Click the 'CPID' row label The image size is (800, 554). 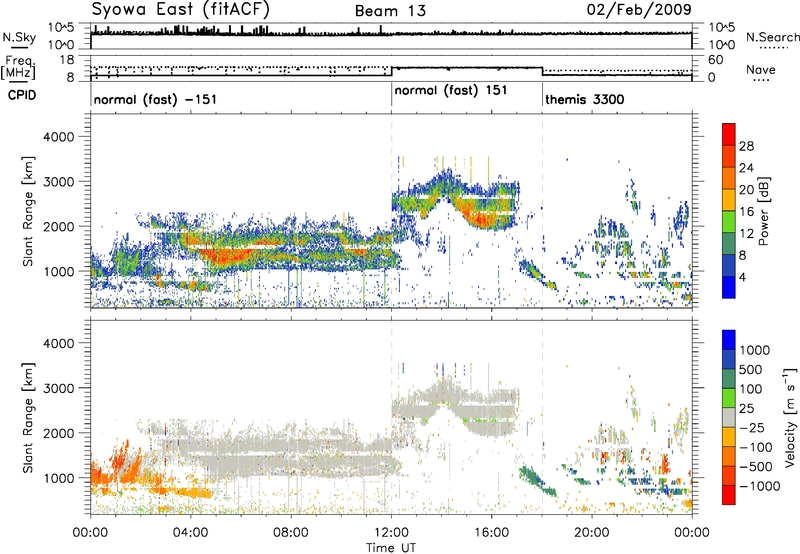(x=22, y=95)
